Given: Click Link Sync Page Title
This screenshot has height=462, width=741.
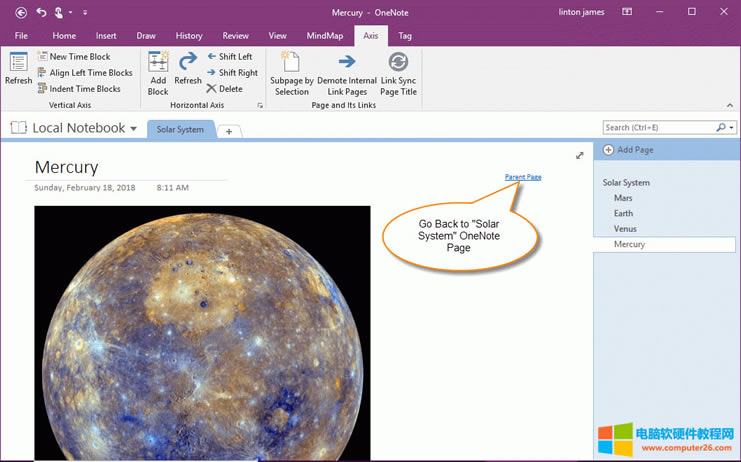Looking at the screenshot, I should click(x=398, y=71).
